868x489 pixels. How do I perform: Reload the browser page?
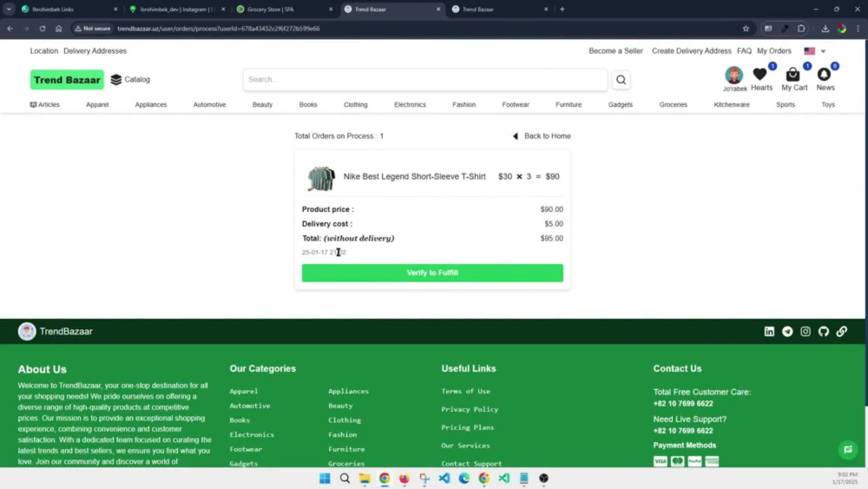(42, 29)
